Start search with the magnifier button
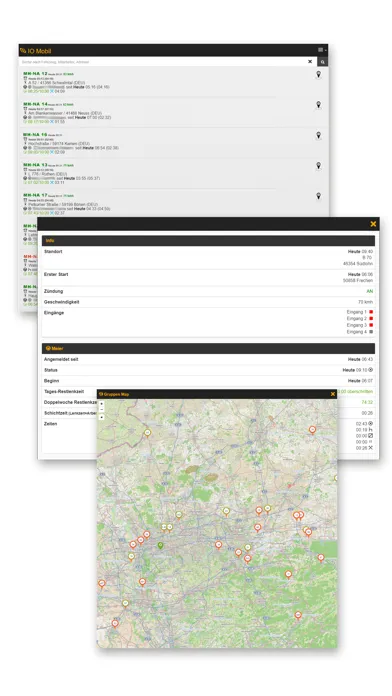 323,62
